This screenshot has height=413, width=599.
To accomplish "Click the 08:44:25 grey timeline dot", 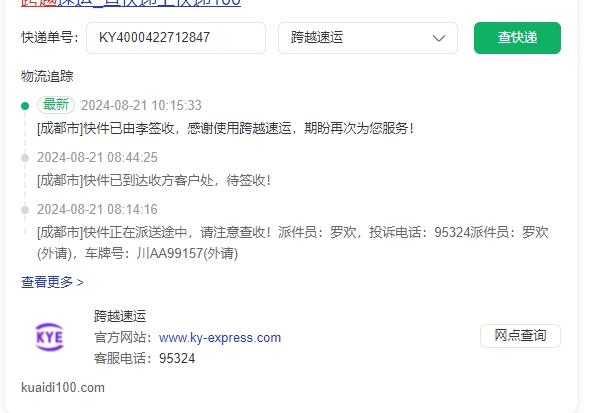I will point(25,158).
